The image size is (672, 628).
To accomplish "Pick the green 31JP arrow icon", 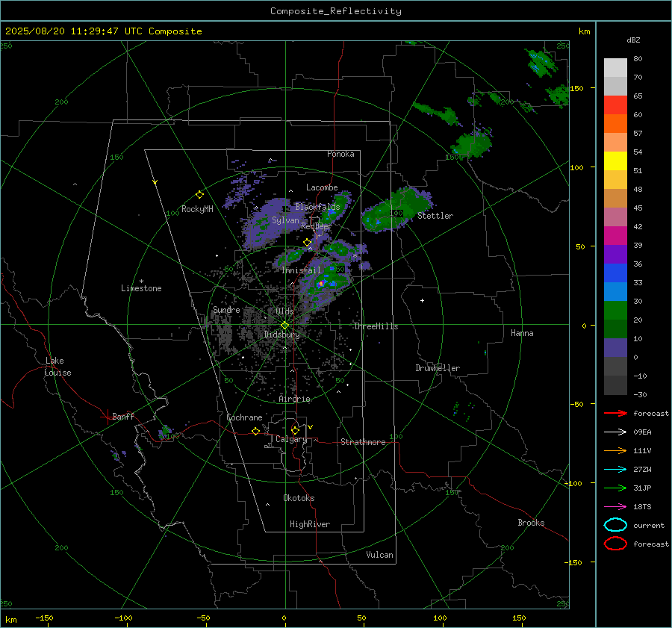I will tap(615, 488).
